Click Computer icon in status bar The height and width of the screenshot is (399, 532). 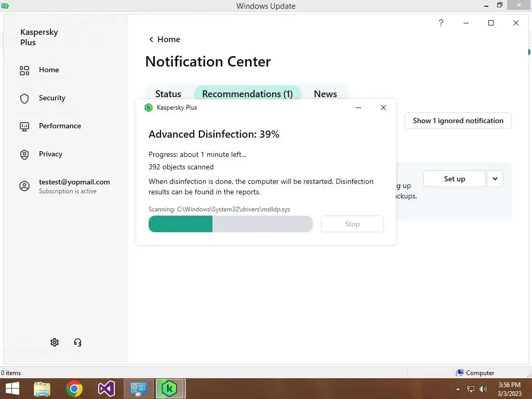click(x=460, y=373)
